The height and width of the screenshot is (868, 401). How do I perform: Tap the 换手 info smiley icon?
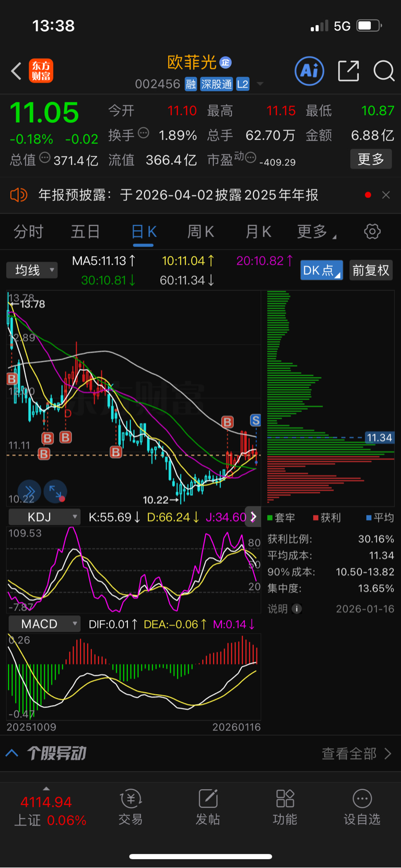[x=143, y=133]
